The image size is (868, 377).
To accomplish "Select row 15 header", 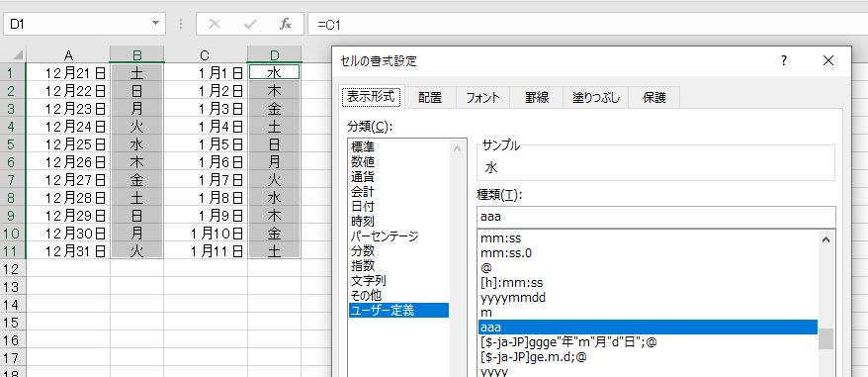I will coord(12,323).
